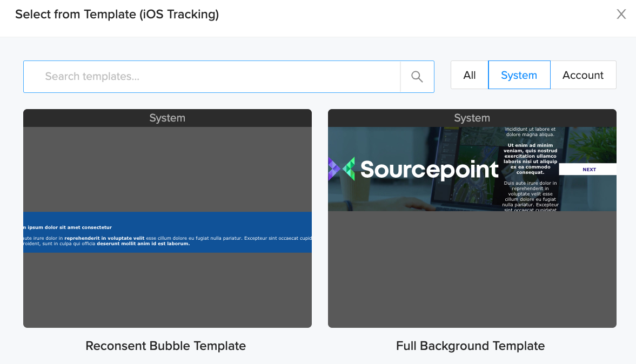Close the Select from Template dialog
This screenshot has height=364, width=636.
(x=621, y=14)
